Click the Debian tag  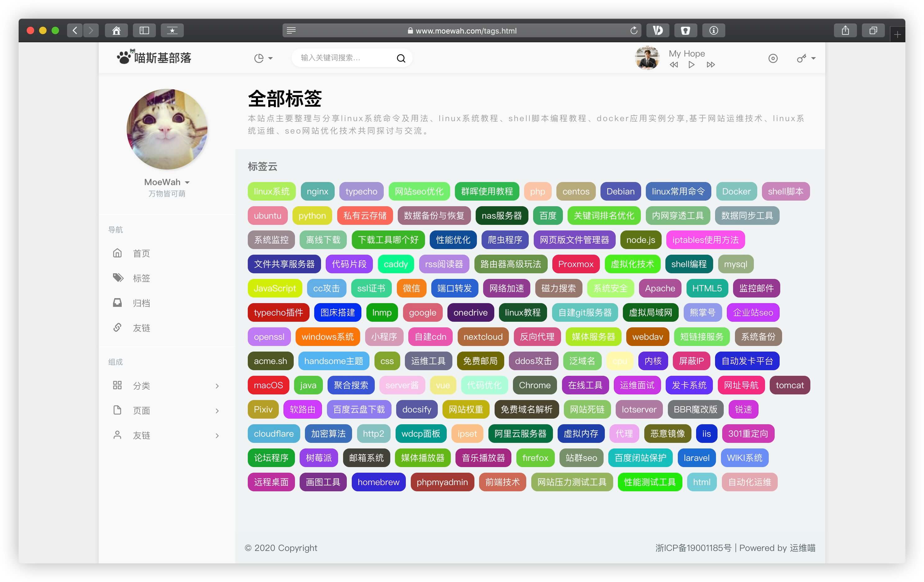(x=620, y=191)
